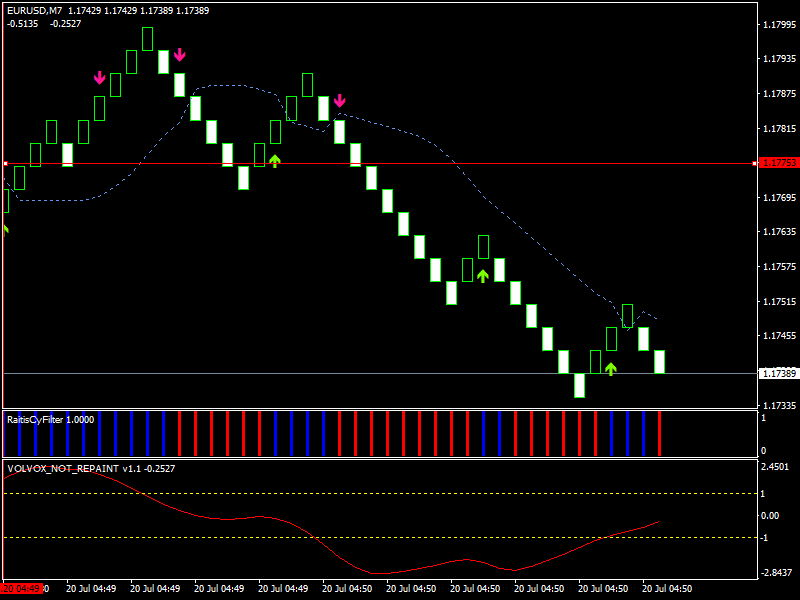Screen dimensions: 800x600
Task: Select the highest candle on the chart
Action: point(148,38)
